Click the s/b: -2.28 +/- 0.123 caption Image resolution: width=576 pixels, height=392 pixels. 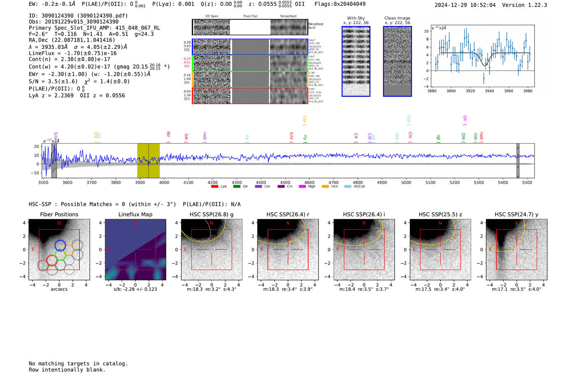click(135, 289)
